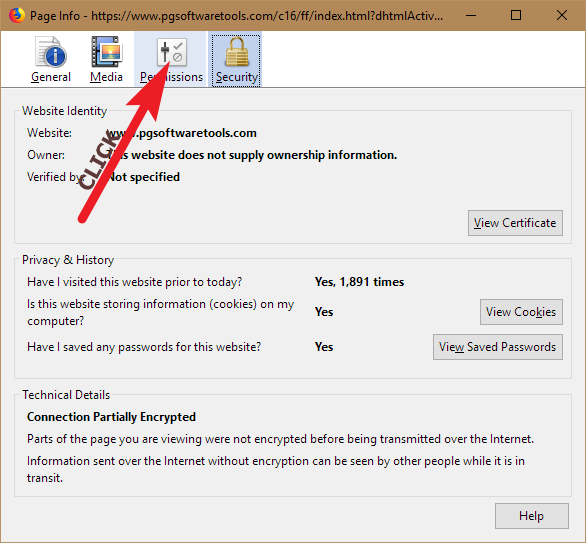Switch to the General tab label
Viewport: 586px width, 543px height.
(x=51, y=77)
